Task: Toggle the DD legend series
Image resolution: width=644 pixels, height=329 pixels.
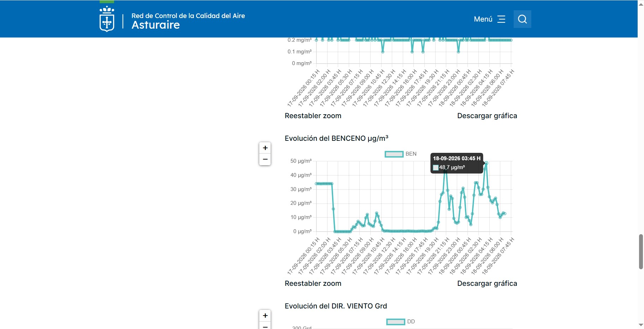Action: pyautogui.click(x=401, y=322)
